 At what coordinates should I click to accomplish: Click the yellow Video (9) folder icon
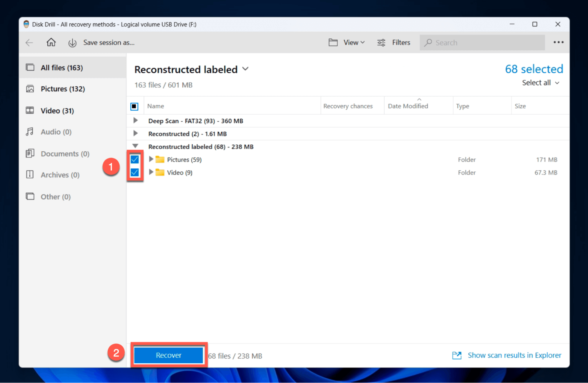pyautogui.click(x=160, y=172)
